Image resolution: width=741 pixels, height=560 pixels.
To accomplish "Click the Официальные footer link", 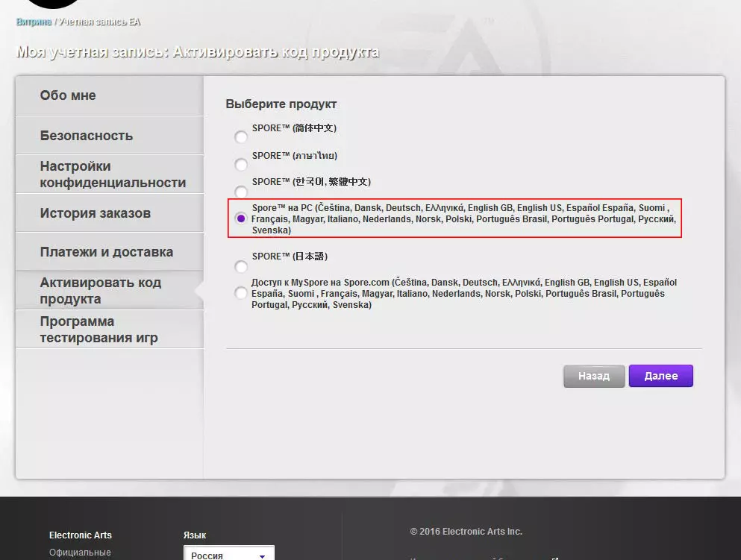I will 80,552.
